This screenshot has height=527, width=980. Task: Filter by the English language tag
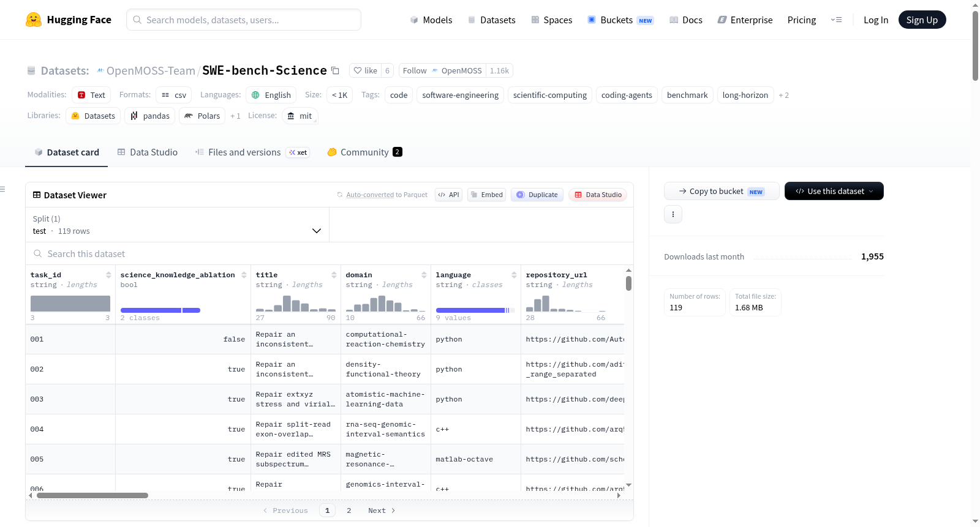tap(271, 95)
